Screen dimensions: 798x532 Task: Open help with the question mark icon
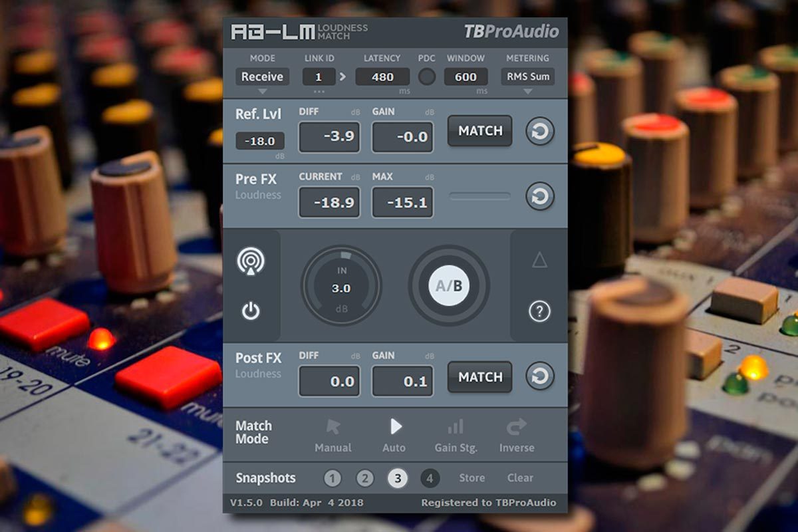coord(539,311)
